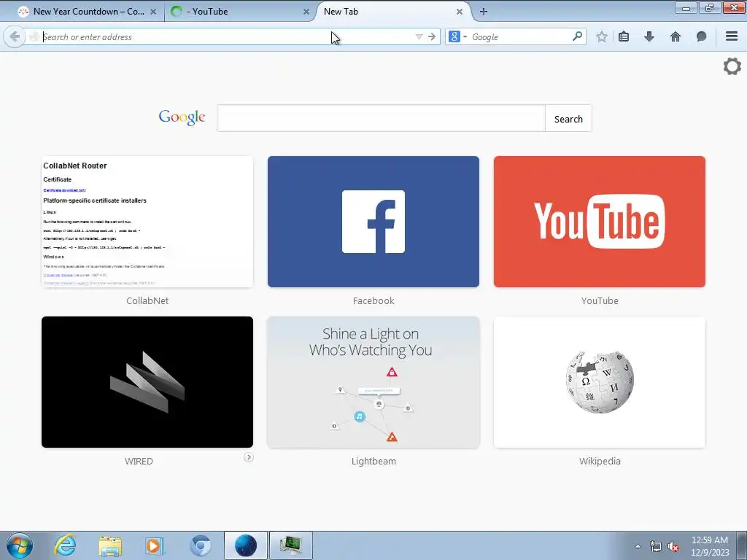The height and width of the screenshot is (560, 747).
Task: Click the active Firefox globe taskbar button
Action: [x=245, y=545]
